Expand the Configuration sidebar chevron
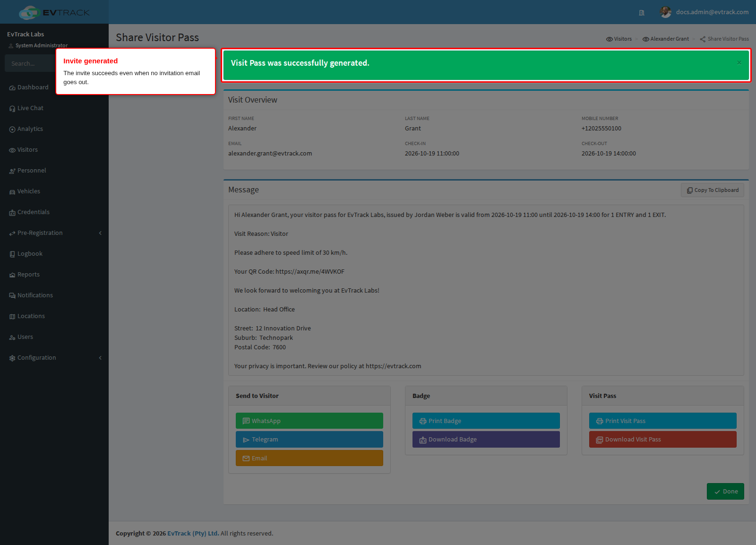The height and width of the screenshot is (545, 756). (x=100, y=358)
